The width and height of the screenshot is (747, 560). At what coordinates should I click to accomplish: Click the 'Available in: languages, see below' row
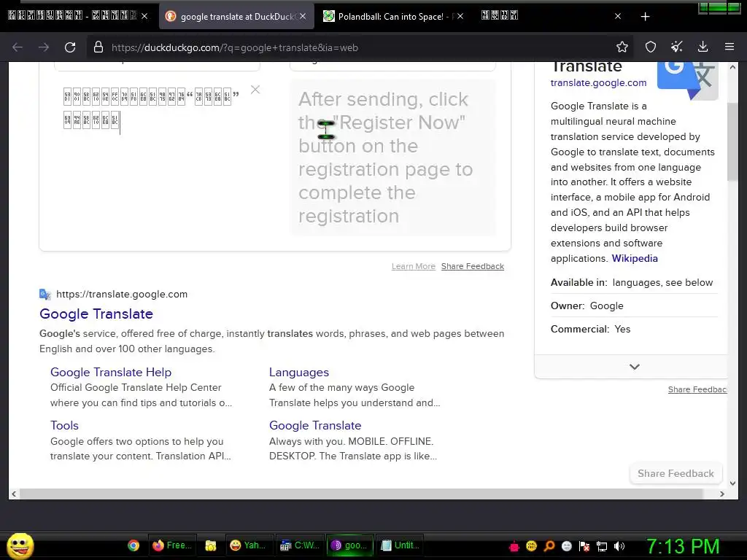634,282
